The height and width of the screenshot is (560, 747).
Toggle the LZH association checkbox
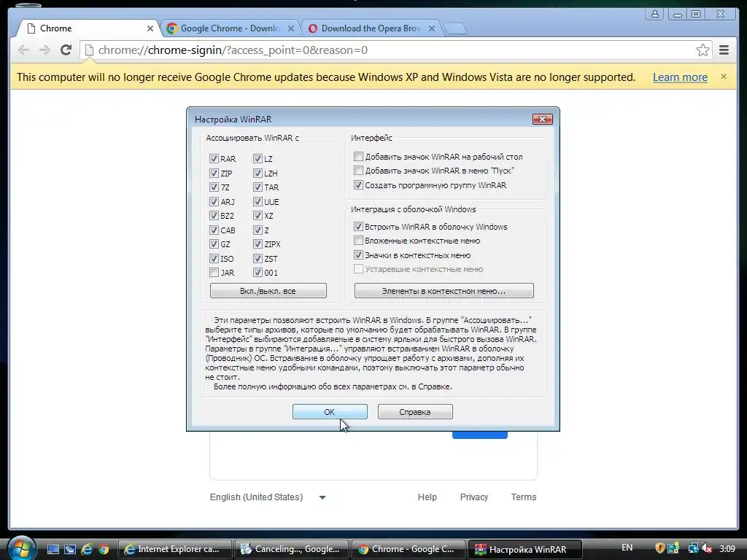point(258,173)
